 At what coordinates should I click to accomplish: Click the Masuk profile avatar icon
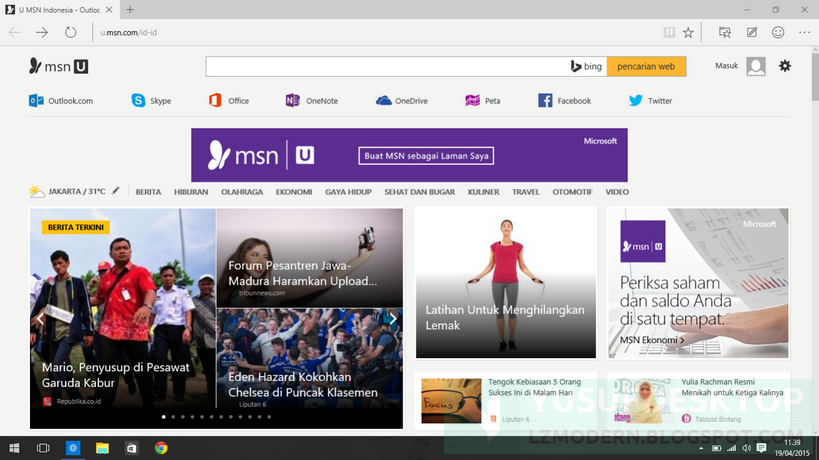(756, 66)
